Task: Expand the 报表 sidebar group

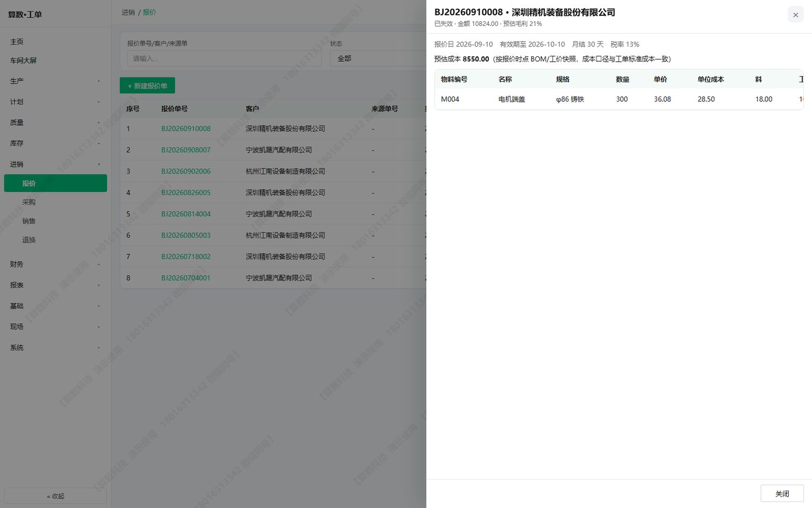Action: tap(55, 285)
